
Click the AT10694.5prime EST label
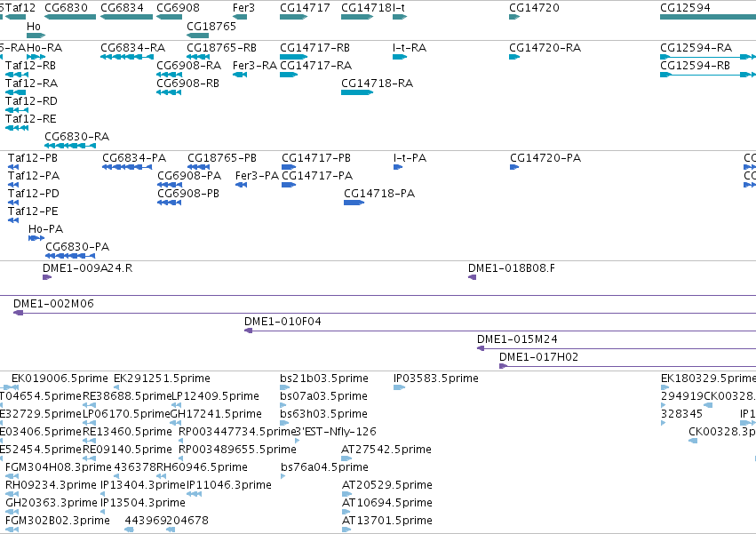387,503
